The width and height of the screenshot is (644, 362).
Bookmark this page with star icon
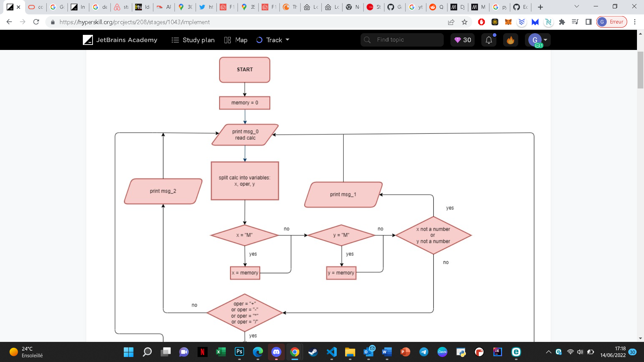(x=465, y=22)
